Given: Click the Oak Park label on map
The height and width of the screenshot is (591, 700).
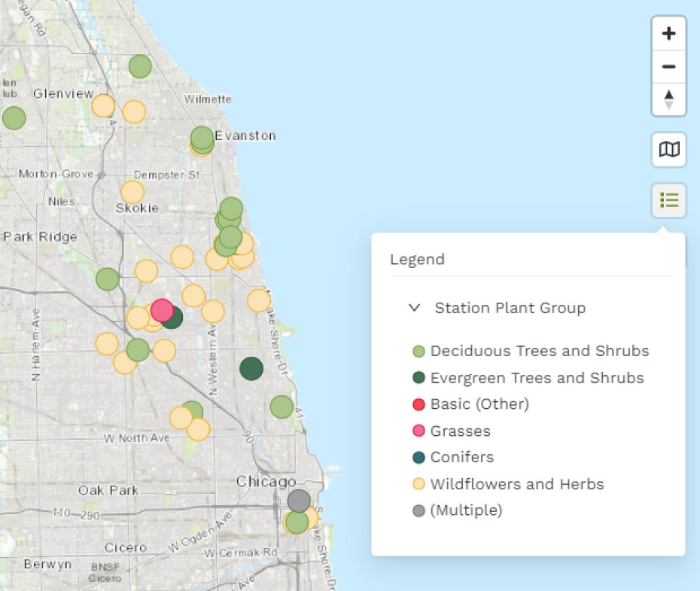Looking at the screenshot, I should point(107,490).
